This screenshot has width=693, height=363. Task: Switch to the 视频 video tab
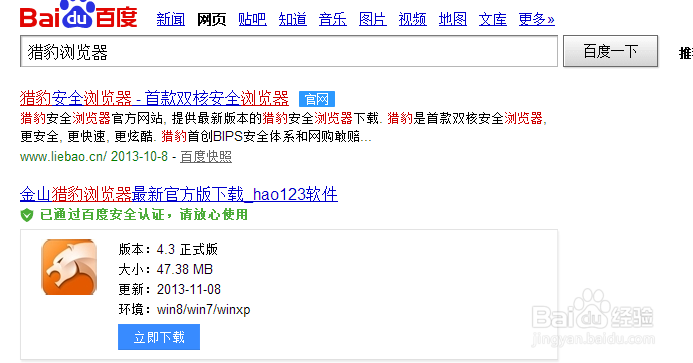[412, 19]
